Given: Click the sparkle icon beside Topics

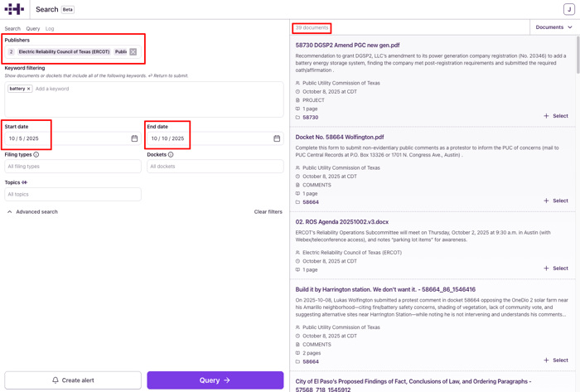Looking at the screenshot, I should coord(25,182).
